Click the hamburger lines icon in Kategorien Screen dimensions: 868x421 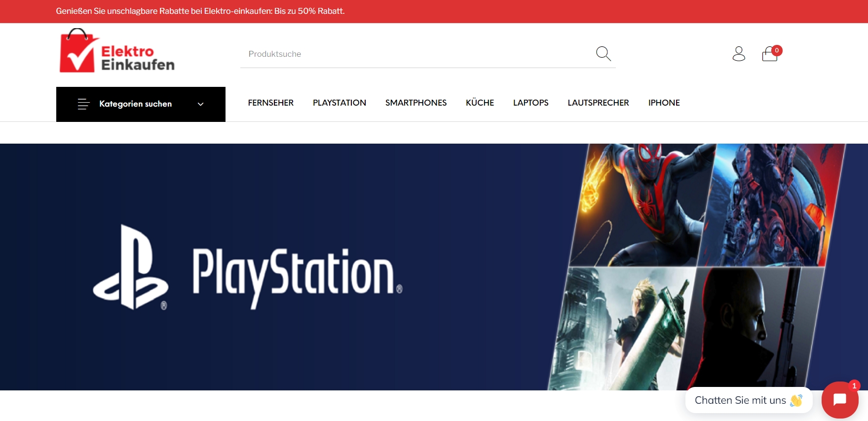[x=83, y=104]
